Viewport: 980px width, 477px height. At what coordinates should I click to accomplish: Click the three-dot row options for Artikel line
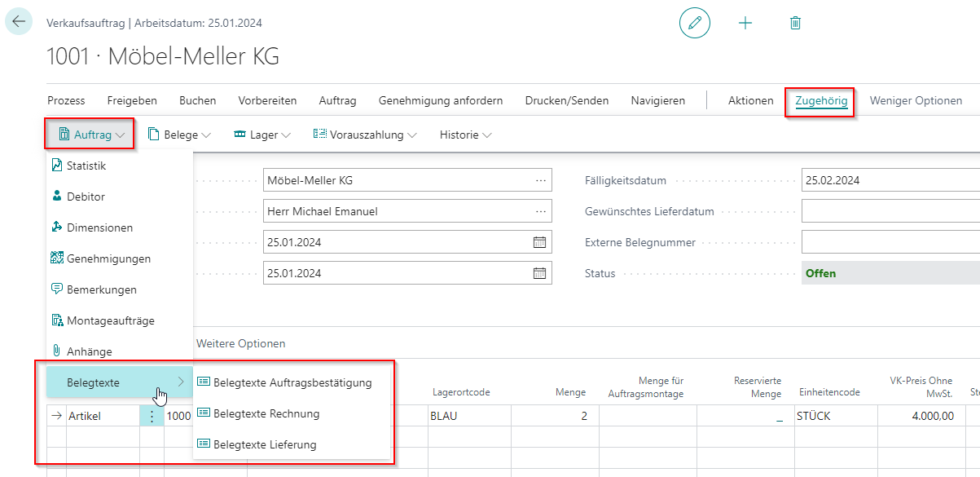pyautogui.click(x=152, y=416)
